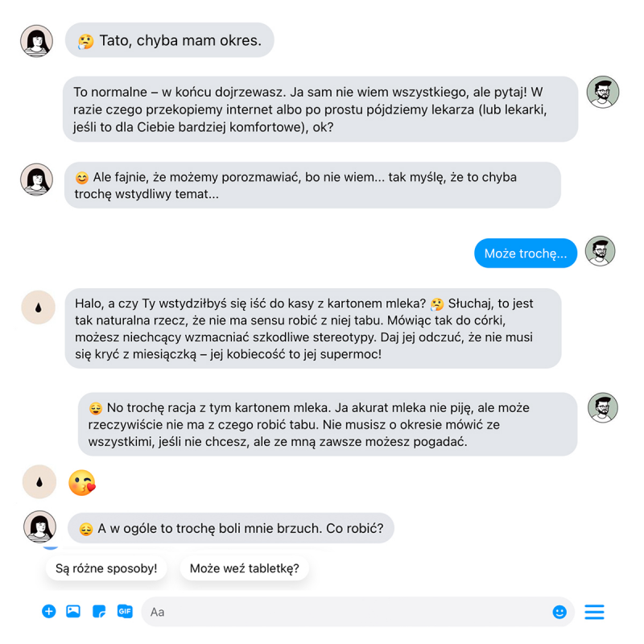The image size is (644, 644).
Task: Click the blood drop bot avatar
Action: coord(37,307)
